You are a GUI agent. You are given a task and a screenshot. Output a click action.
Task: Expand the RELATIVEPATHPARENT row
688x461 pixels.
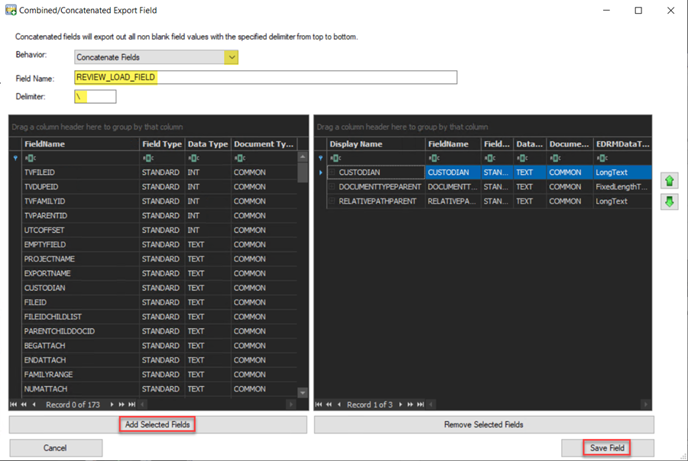332,201
